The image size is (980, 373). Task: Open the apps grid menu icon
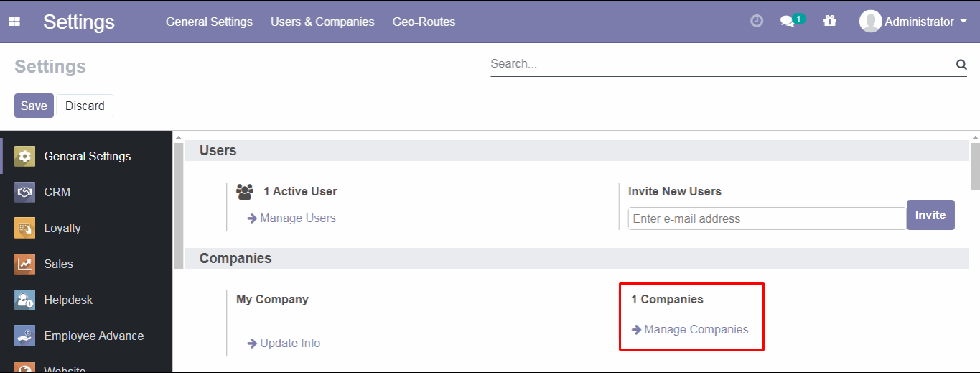(x=14, y=22)
